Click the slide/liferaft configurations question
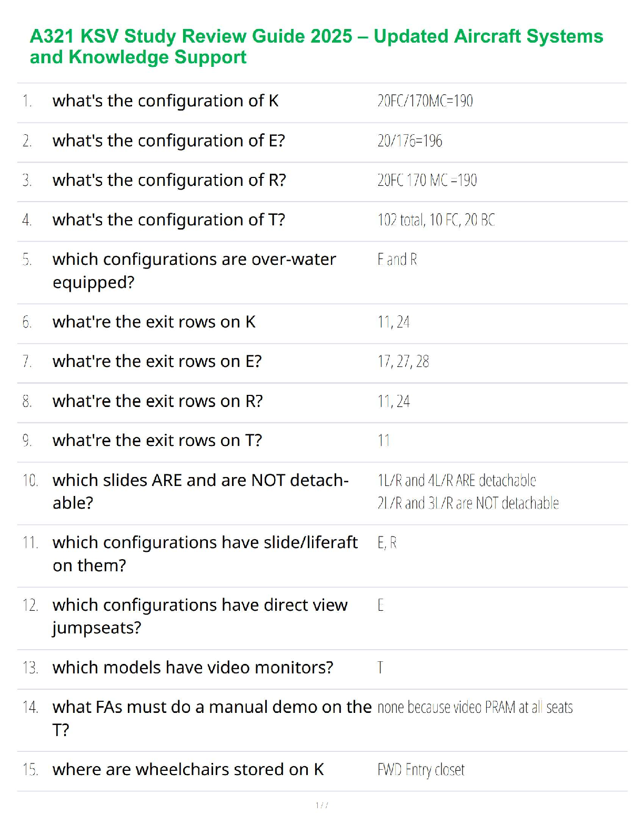644x834 pixels. (205, 553)
